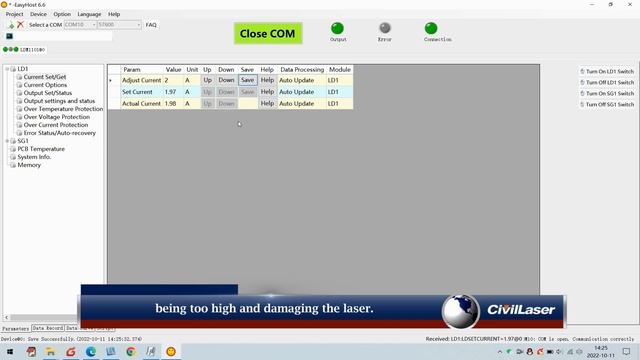Click the Adjust Current value cell

point(173,80)
